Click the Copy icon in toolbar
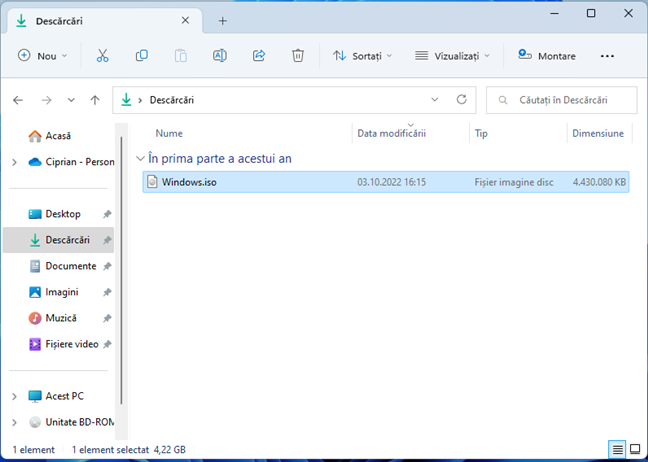The image size is (648, 462). tap(141, 55)
